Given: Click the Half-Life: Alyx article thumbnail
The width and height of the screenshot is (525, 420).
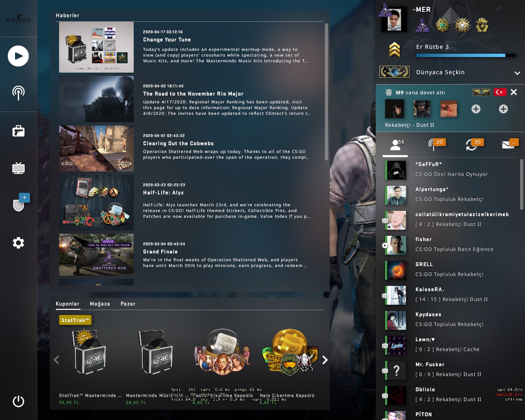Looking at the screenshot, I should pos(96,202).
